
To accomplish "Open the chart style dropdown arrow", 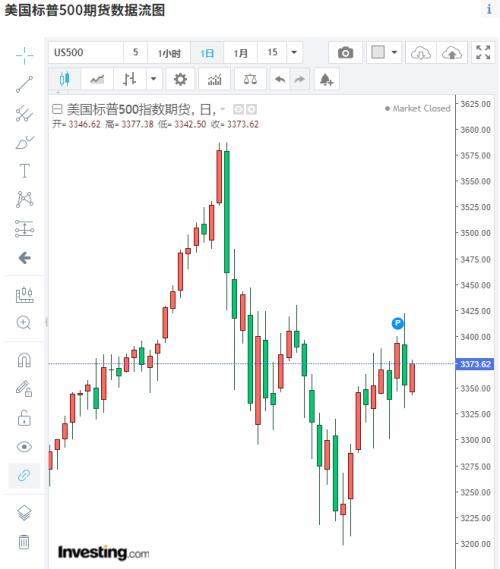I will pyautogui.click(x=153, y=79).
